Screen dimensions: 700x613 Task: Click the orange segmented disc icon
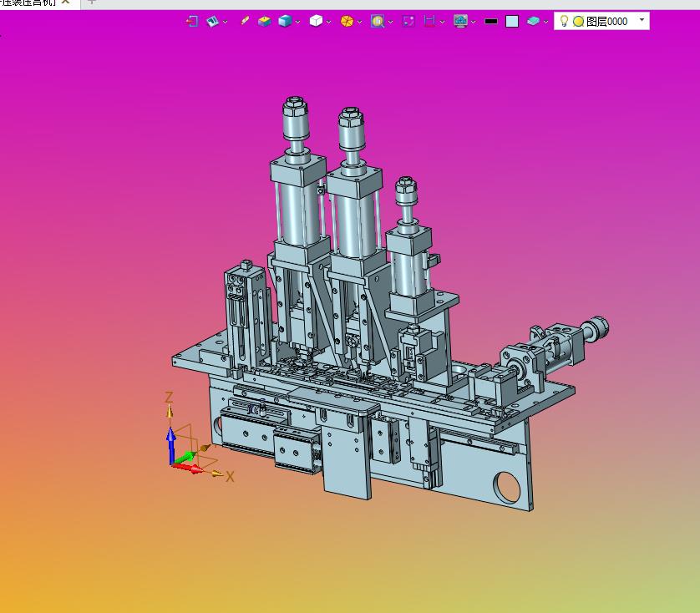(347, 21)
